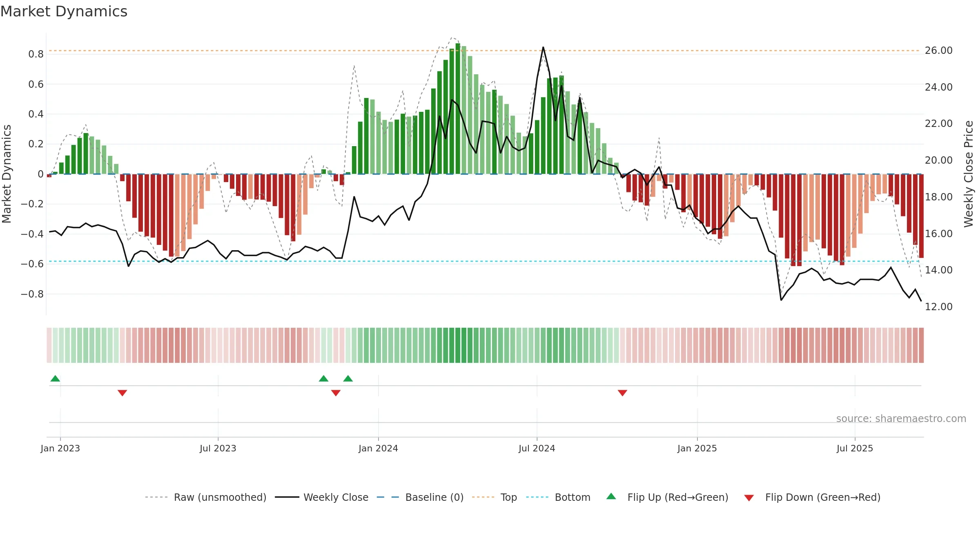This screenshot has width=980, height=551.
Task: Click the Jul 2025 x-axis label
Action: click(x=855, y=448)
